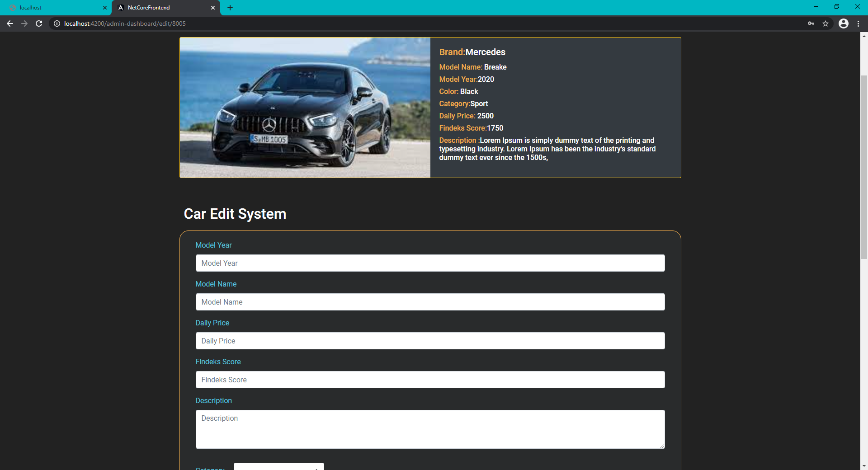Bookmark this page with the star icon
The width and height of the screenshot is (868, 470).
click(826, 23)
